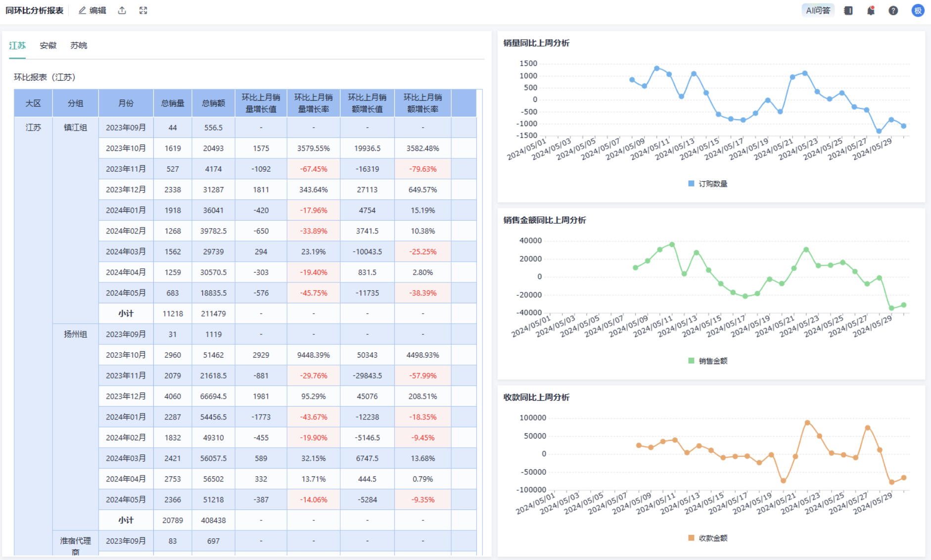Click the -29843.5 cell

coord(367,376)
